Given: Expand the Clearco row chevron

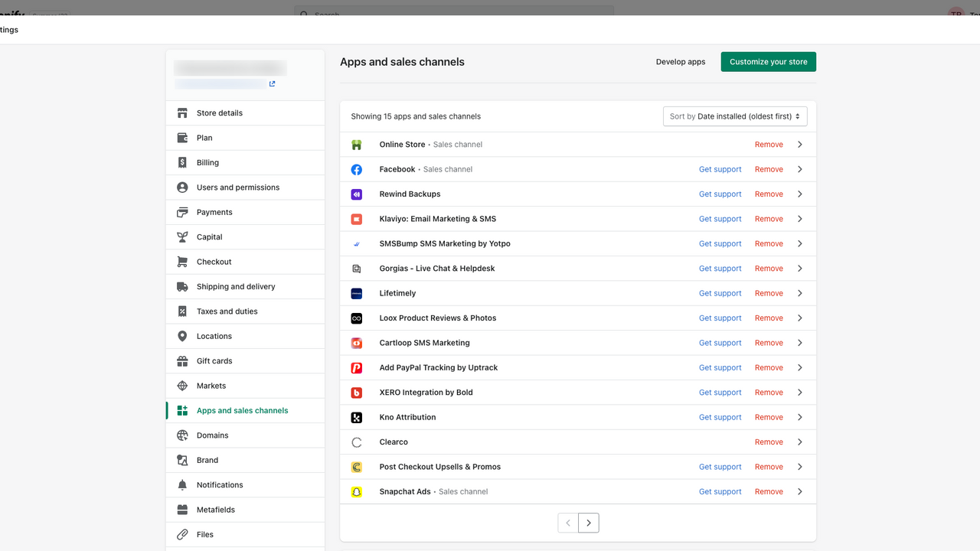Looking at the screenshot, I should pos(799,442).
